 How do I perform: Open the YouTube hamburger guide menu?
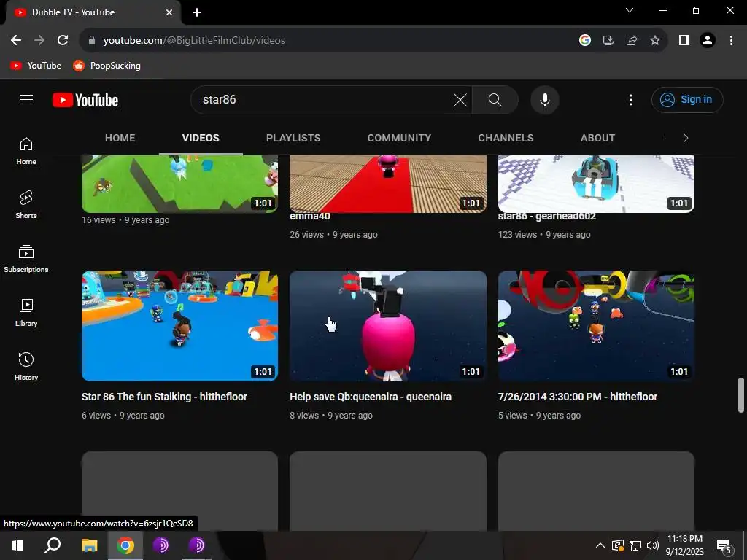(x=26, y=99)
